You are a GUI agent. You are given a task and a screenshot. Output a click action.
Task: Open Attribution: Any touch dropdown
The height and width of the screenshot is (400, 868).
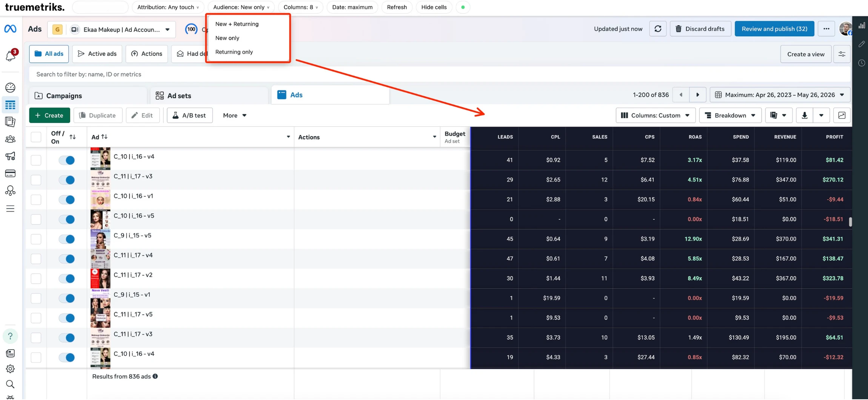pyautogui.click(x=168, y=7)
